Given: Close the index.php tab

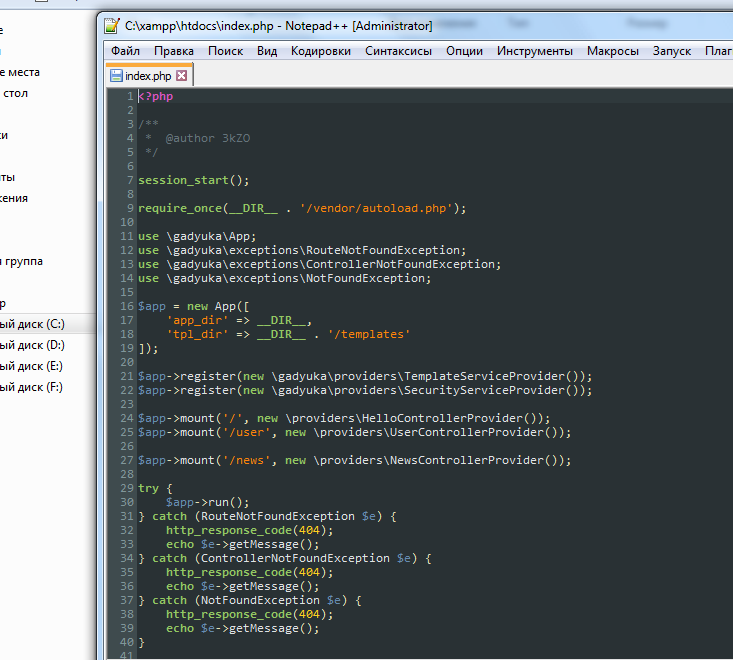Looking at the screenshot, I should 182,75.
